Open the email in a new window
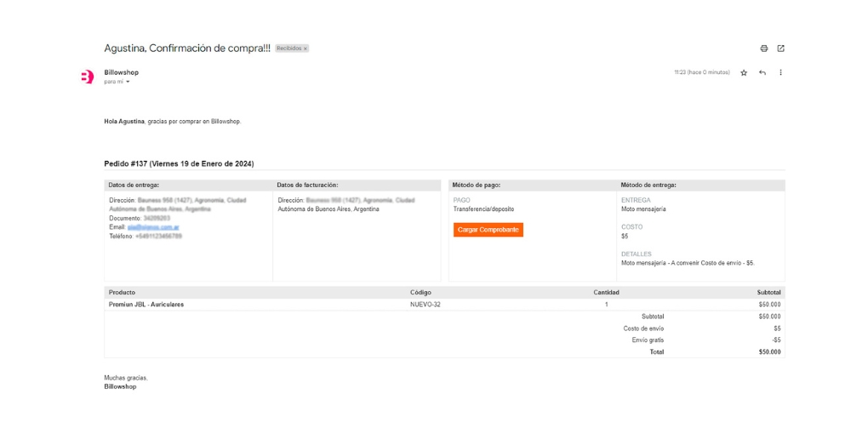Viewport: 868px width, 434px height. 780,49
